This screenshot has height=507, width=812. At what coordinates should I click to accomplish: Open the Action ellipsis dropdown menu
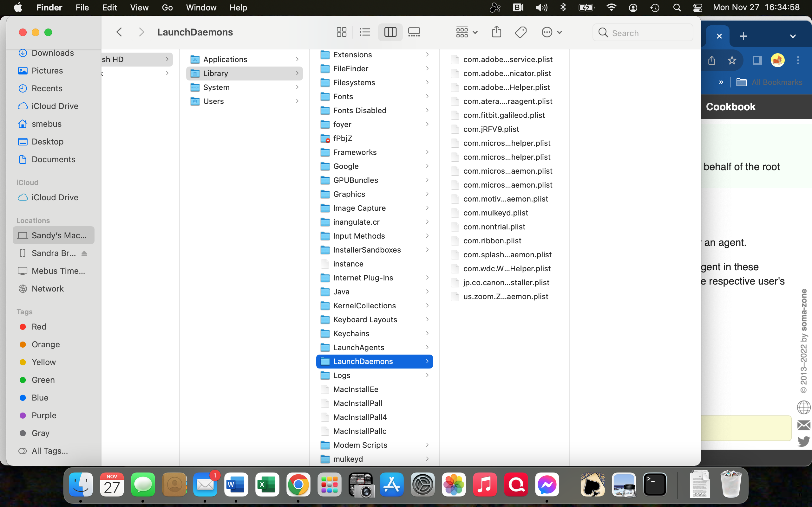point(551,32)
